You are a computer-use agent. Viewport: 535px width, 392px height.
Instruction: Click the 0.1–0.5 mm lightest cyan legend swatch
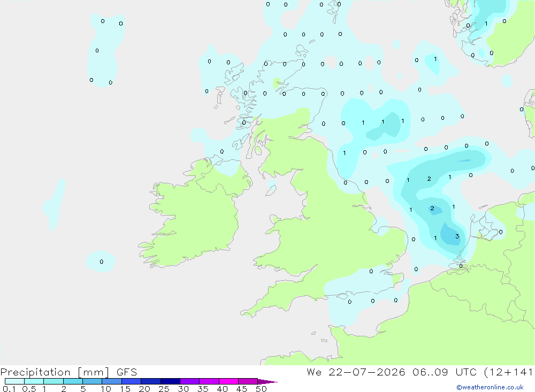pyautogui.click(x=14, y=381)
